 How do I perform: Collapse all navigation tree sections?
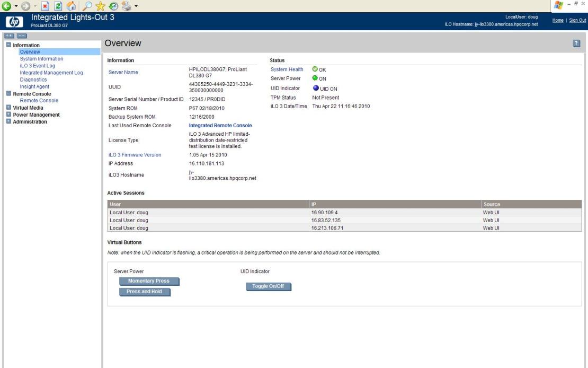(22, 36)
